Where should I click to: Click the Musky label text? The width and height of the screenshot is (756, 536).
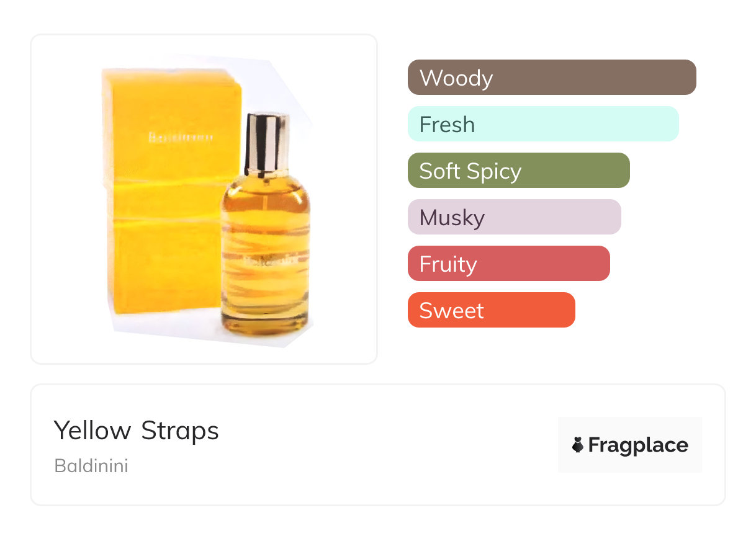(x=452, y=218)
